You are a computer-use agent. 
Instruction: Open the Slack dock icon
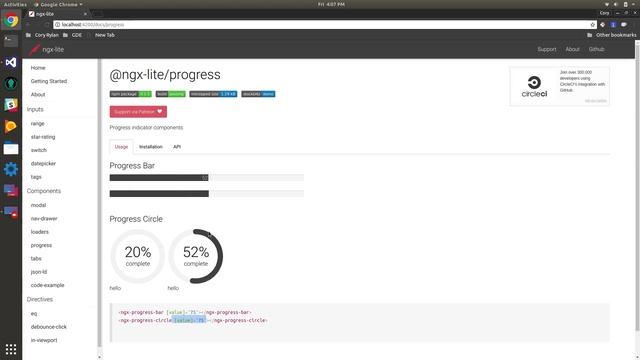point(11,105)
